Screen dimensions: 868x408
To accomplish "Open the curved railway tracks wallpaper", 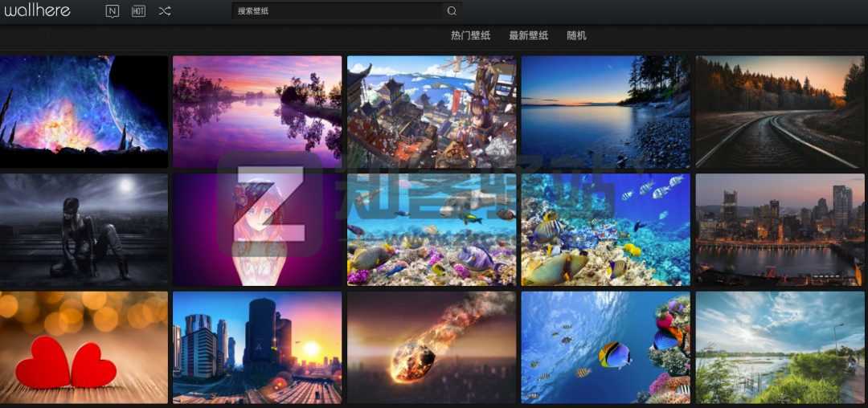I will click(x=780, y=111).
